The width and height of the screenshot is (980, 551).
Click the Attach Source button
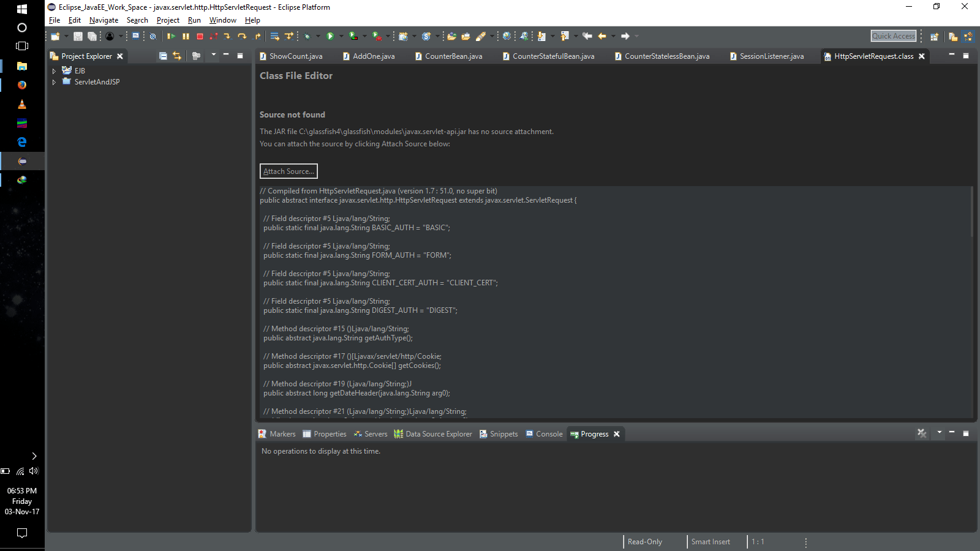click(288, 171)
